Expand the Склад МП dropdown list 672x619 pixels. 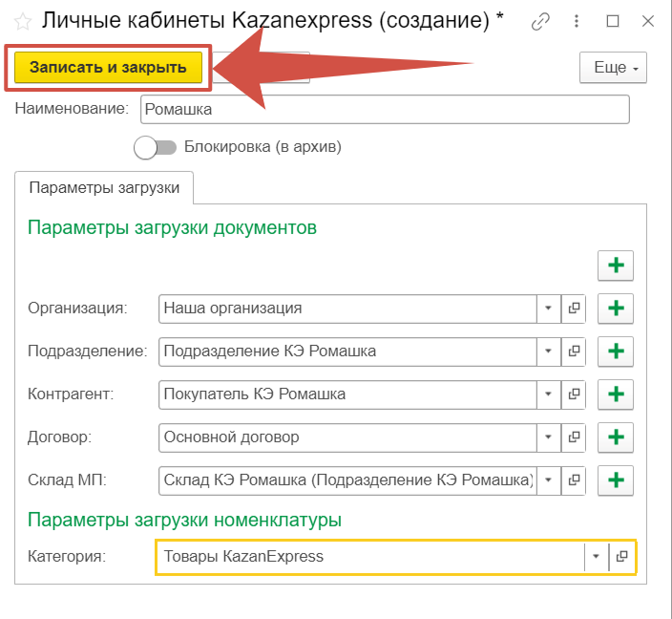coord(549,480)
